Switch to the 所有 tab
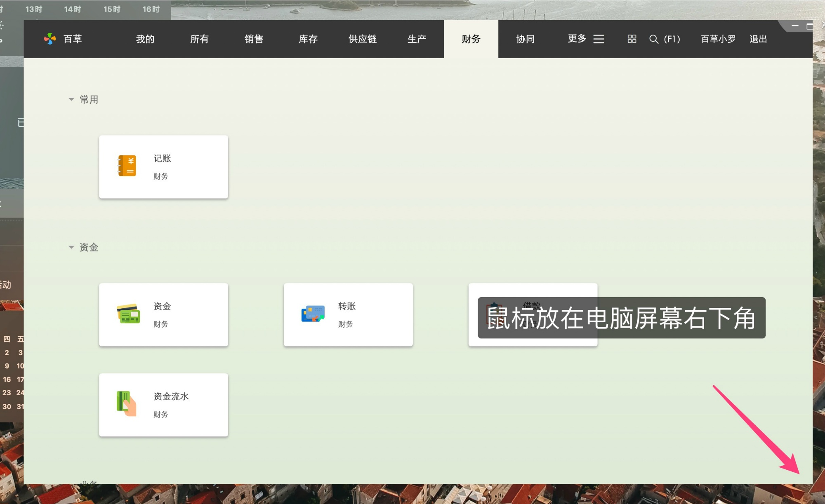Screen dimensions: 825x504 tap(199, 39)
